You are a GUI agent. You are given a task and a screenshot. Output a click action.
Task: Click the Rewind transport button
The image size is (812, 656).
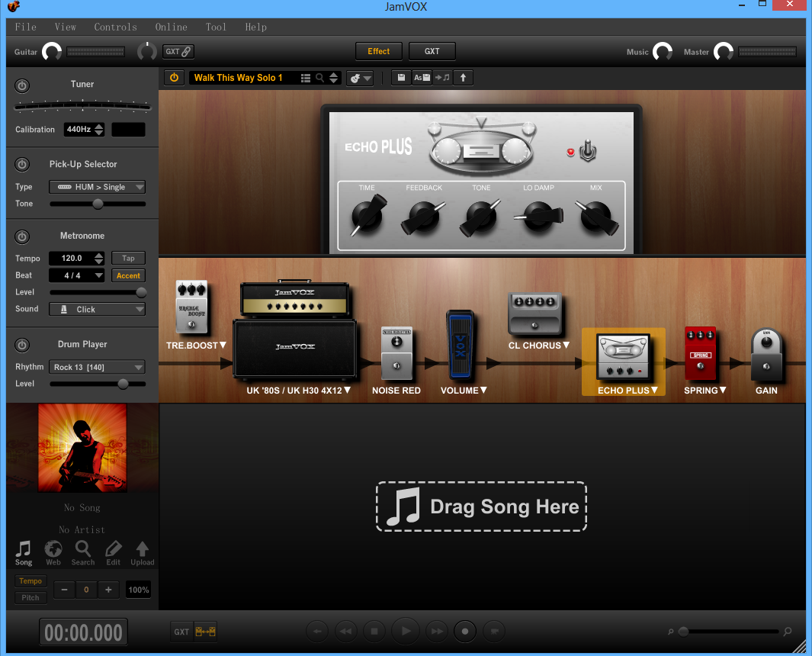click(345, 631)
